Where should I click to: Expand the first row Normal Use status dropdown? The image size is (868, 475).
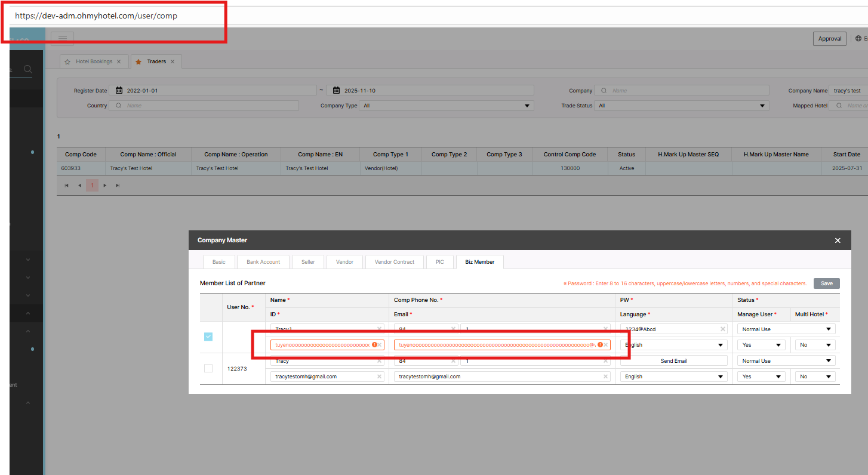(x=786, y=329)
